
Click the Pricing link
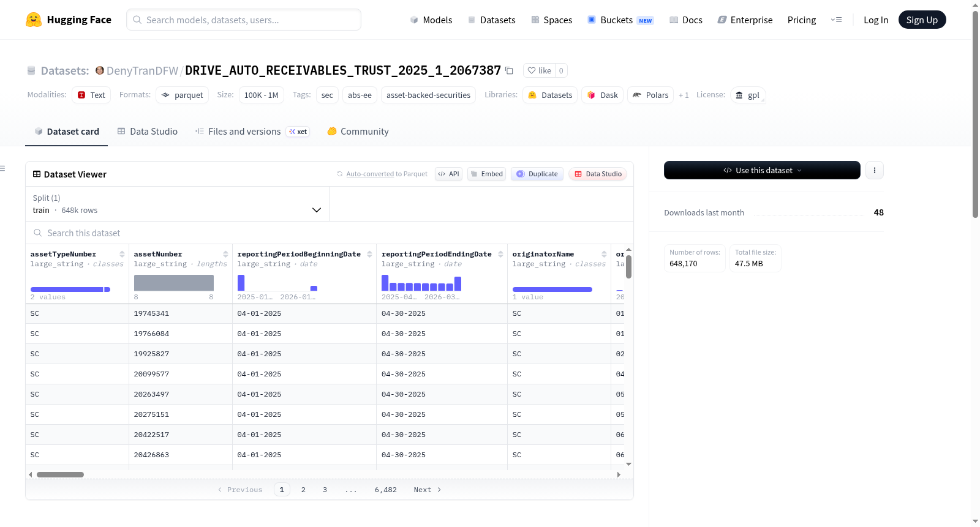(802, 20)
